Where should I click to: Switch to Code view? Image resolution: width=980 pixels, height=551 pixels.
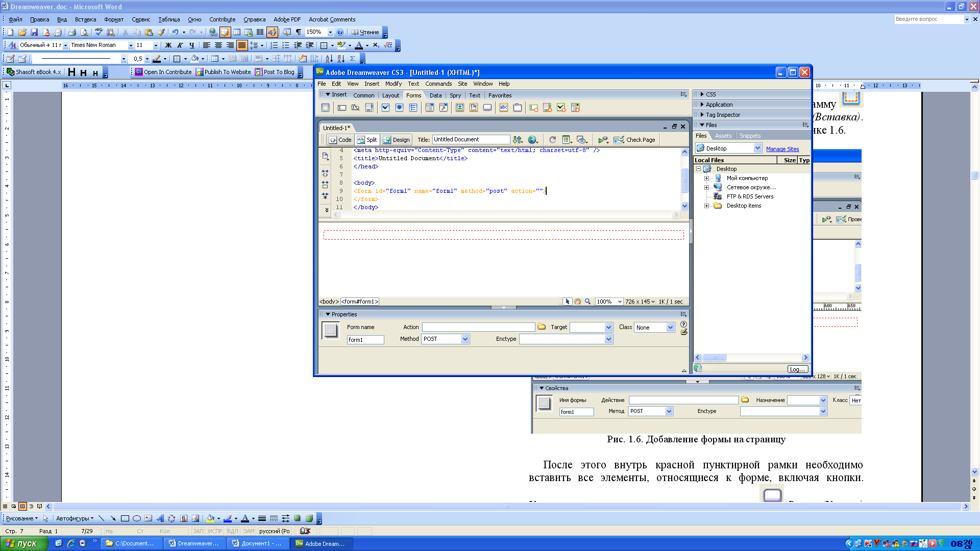pyautogui.click(x=340, y=140)
